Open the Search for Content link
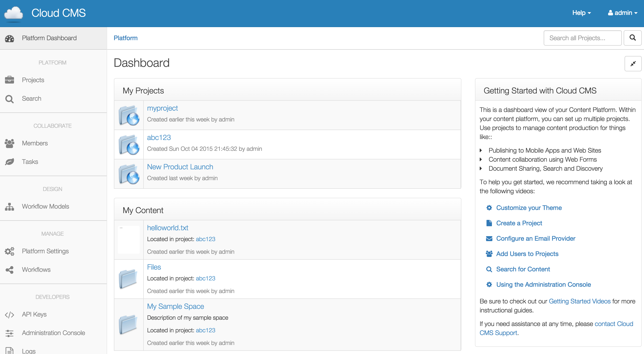 pyautogui.click(x=523, y=269)
